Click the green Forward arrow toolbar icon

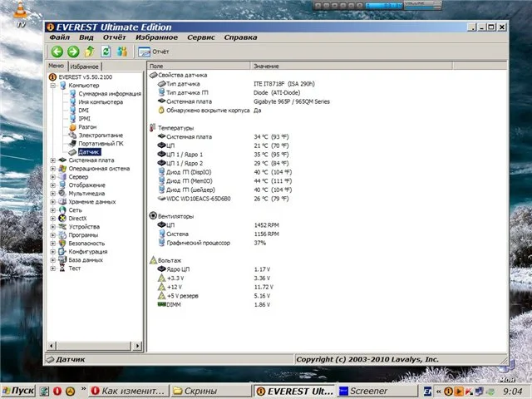72,52
